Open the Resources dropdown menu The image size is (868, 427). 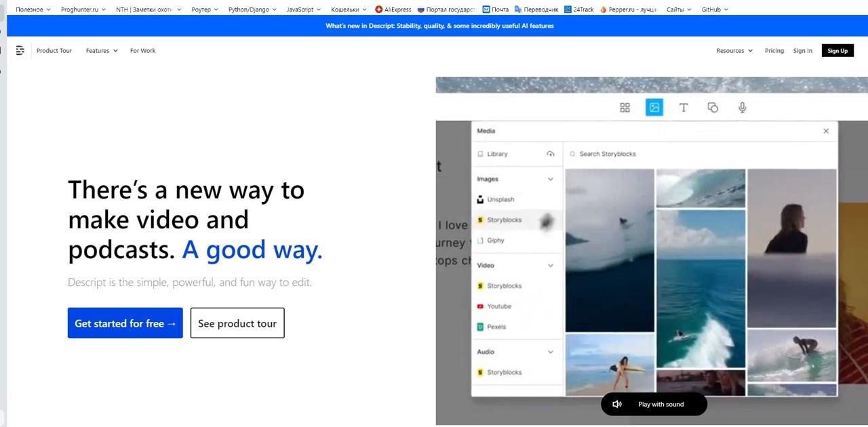734,51
